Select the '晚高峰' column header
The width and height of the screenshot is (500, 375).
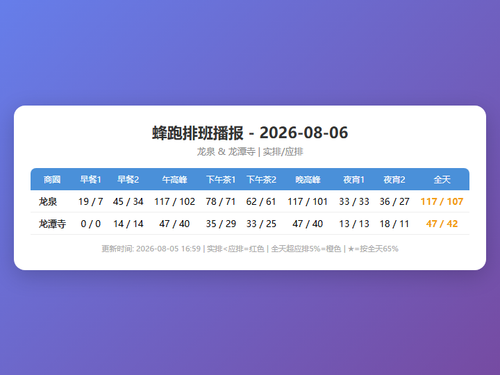point(308,180)
